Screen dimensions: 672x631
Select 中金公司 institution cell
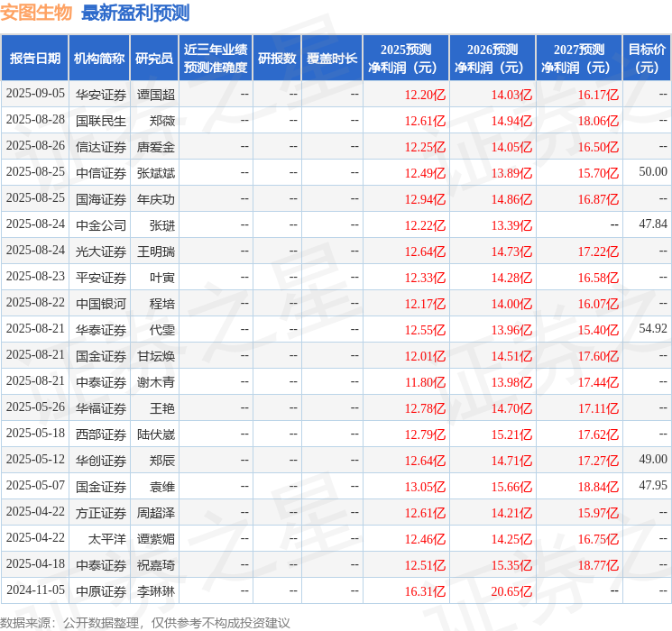coord(101,225)
